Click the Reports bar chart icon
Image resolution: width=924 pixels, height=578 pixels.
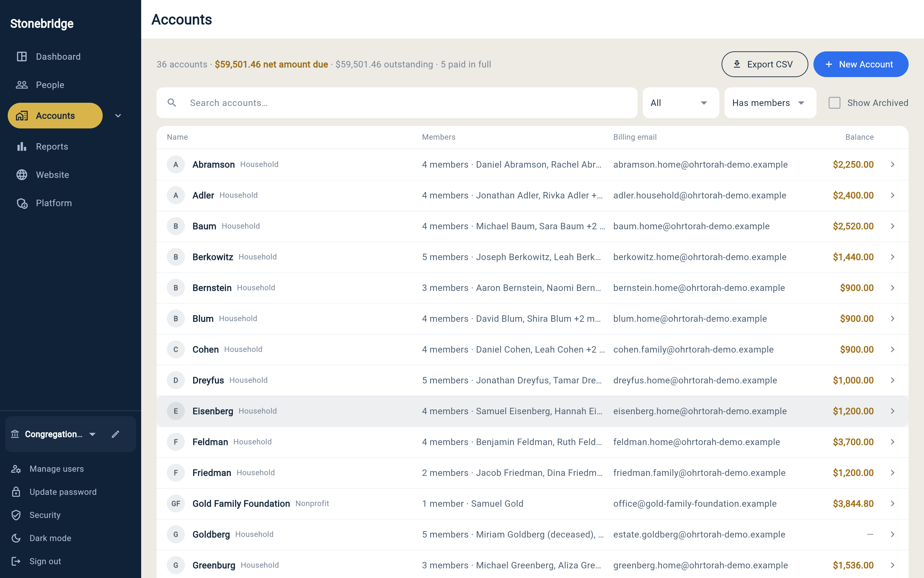[x=22, y=146]
